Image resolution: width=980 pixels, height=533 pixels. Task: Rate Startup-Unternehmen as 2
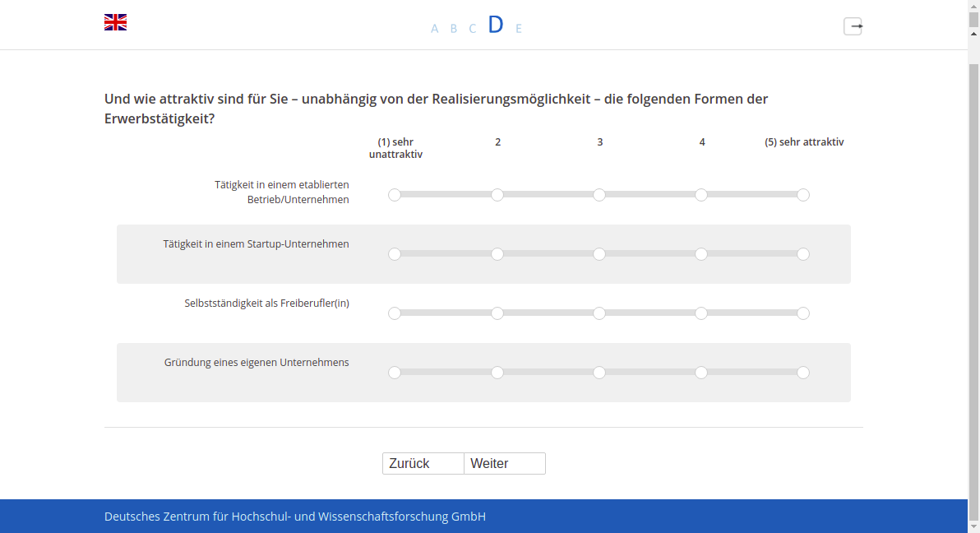click(497, 254)
